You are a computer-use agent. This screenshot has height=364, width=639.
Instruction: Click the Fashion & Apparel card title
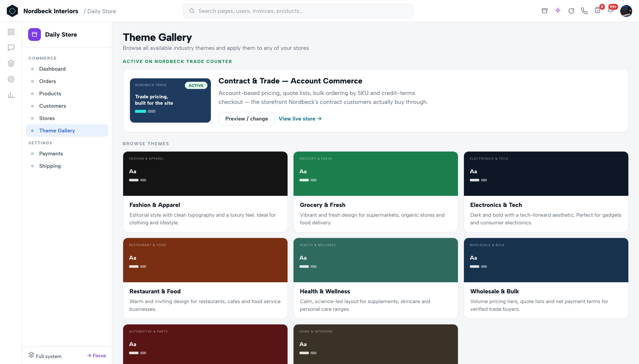click(x=155, y=205)
